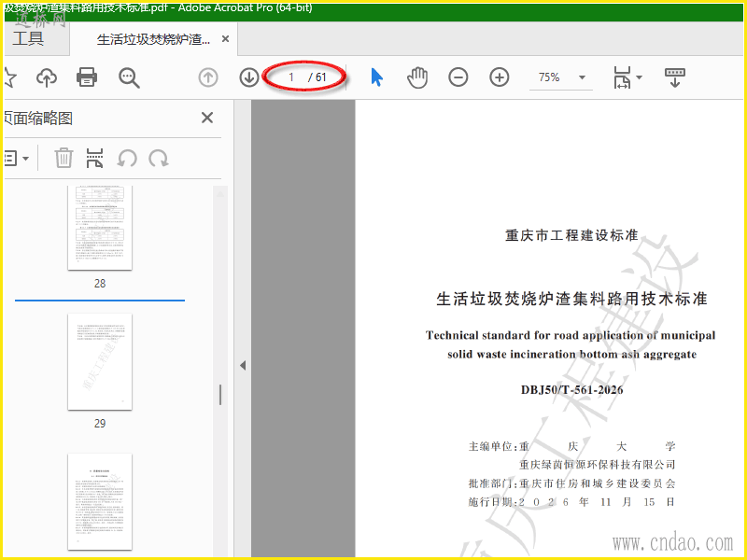
Task: Close the 生活垃圾焚烧炉渣 document tab
Action: 225,38
